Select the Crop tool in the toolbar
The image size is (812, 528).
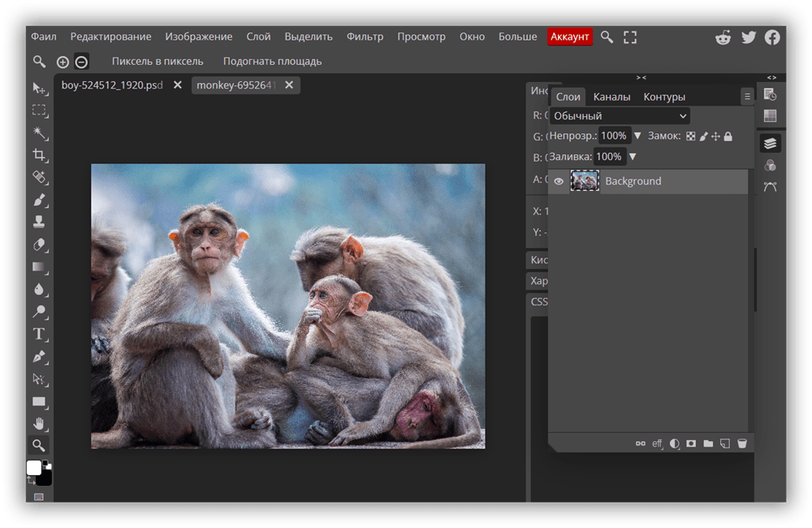click(x=39, y=154)
